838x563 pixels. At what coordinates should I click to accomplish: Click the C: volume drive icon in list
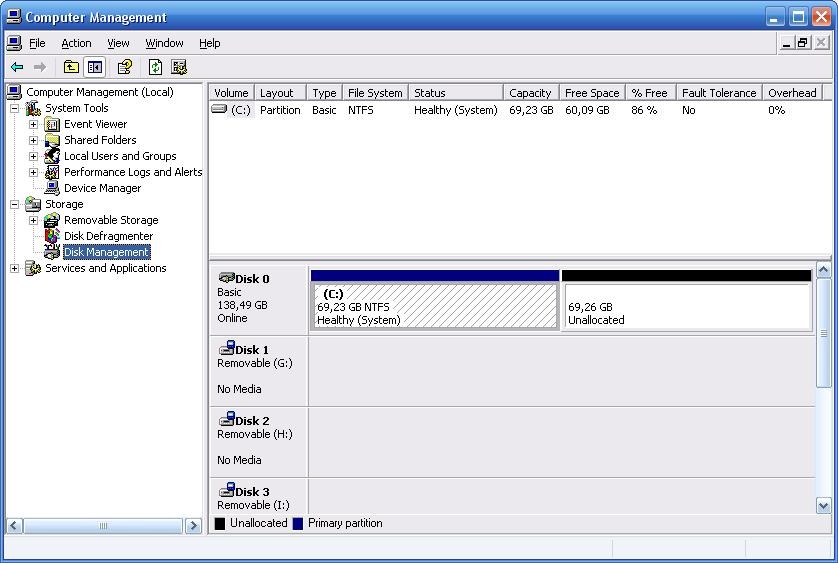[219, 109]
